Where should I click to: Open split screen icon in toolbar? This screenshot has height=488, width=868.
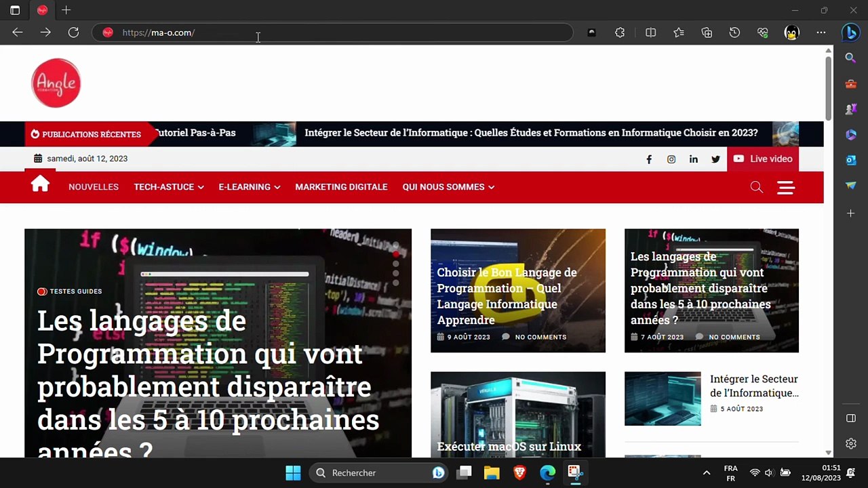[650, 33]
